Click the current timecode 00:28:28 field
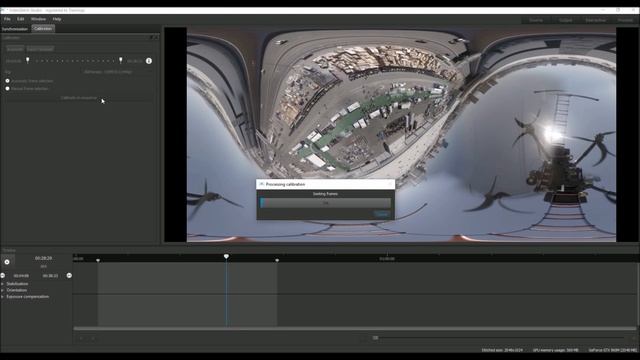Image resolution: width=640 pixels, height=360 pixels. coord(43,258)
